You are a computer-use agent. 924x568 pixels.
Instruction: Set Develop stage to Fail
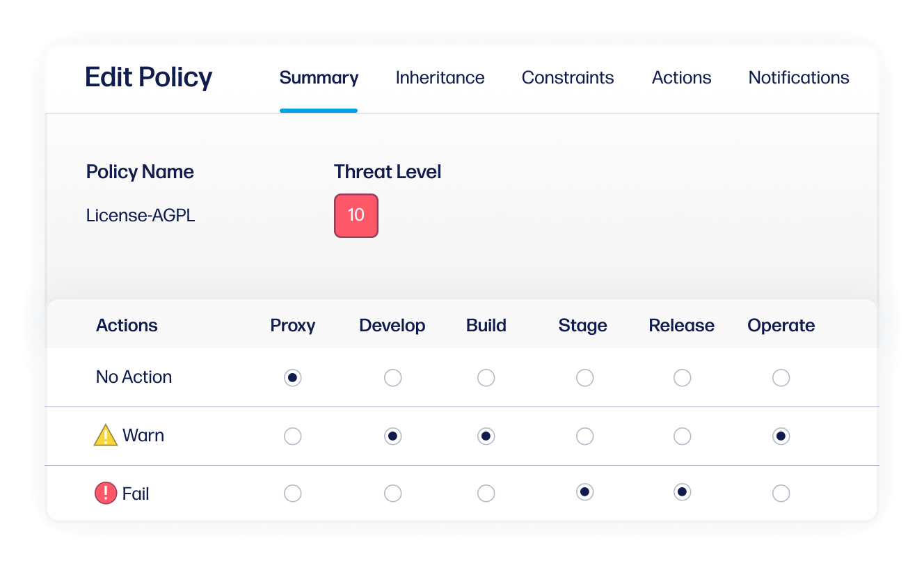393,494
